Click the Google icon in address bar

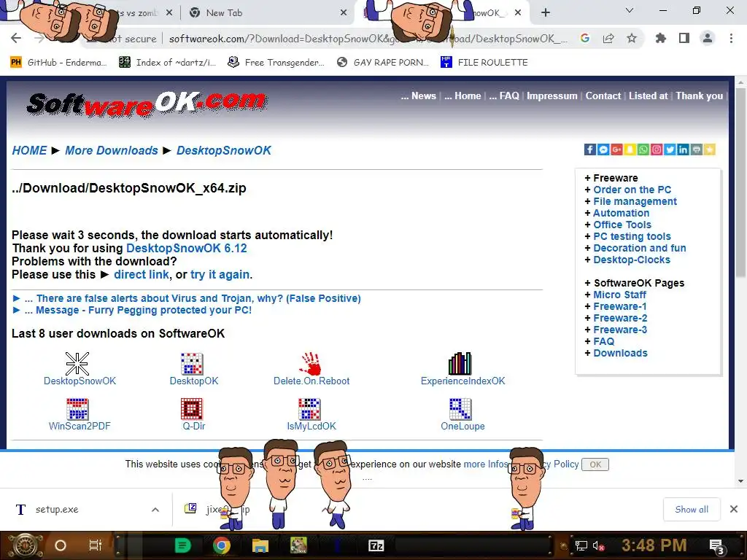click(x=585, y=38)
